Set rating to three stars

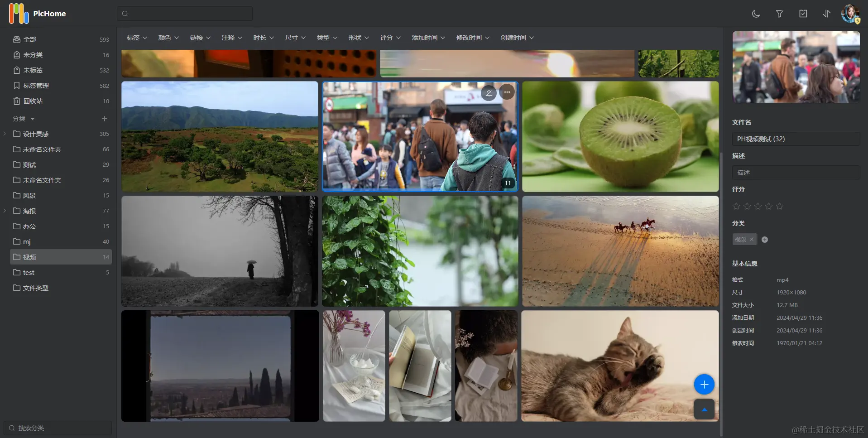coord(758,206)
